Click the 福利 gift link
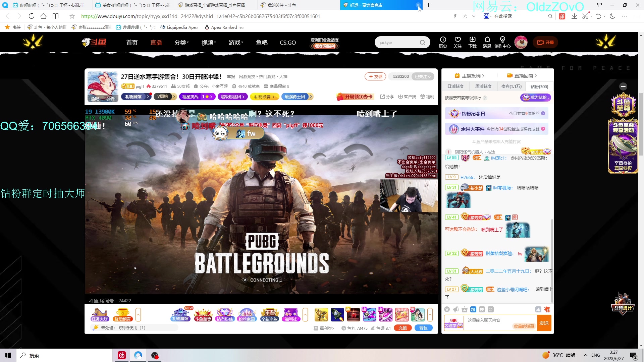 pos(427,97)
